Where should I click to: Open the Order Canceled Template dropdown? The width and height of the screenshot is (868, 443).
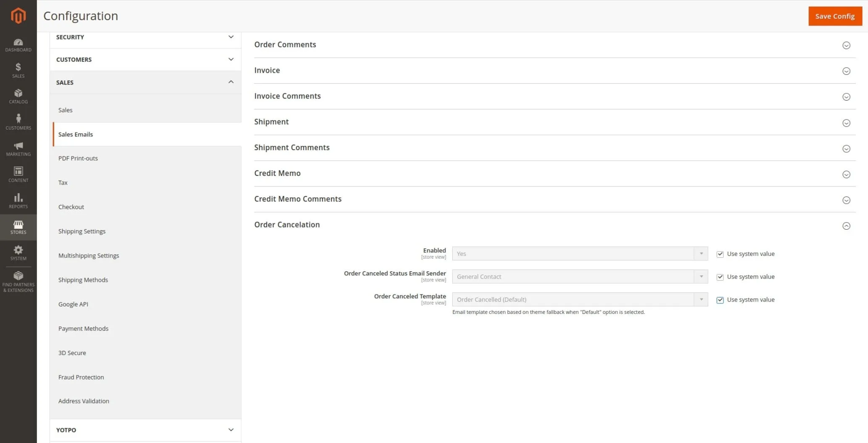pyautogui.click(x=580, y=300)
